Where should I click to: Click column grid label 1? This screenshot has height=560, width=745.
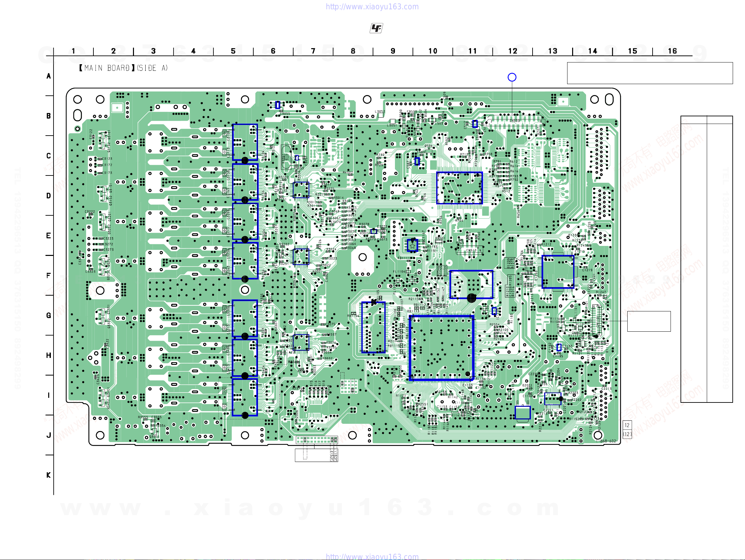click(x=73, y=51)
